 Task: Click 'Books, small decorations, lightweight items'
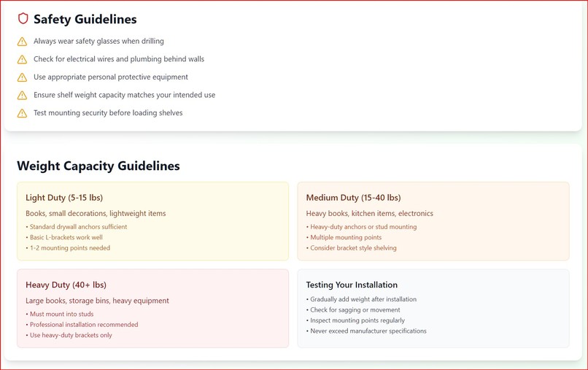pyautogui.click(x=96, y=214)
